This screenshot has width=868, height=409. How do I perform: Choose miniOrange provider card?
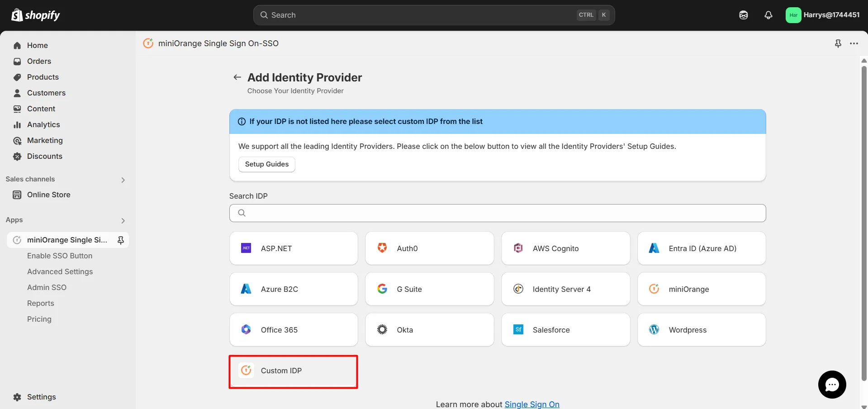tap(702, 289)
